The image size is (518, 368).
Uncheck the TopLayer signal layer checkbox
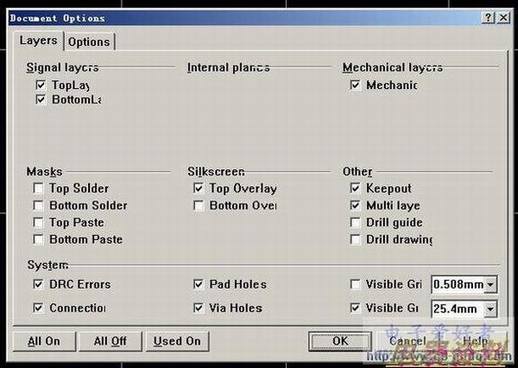click(40, 85)
